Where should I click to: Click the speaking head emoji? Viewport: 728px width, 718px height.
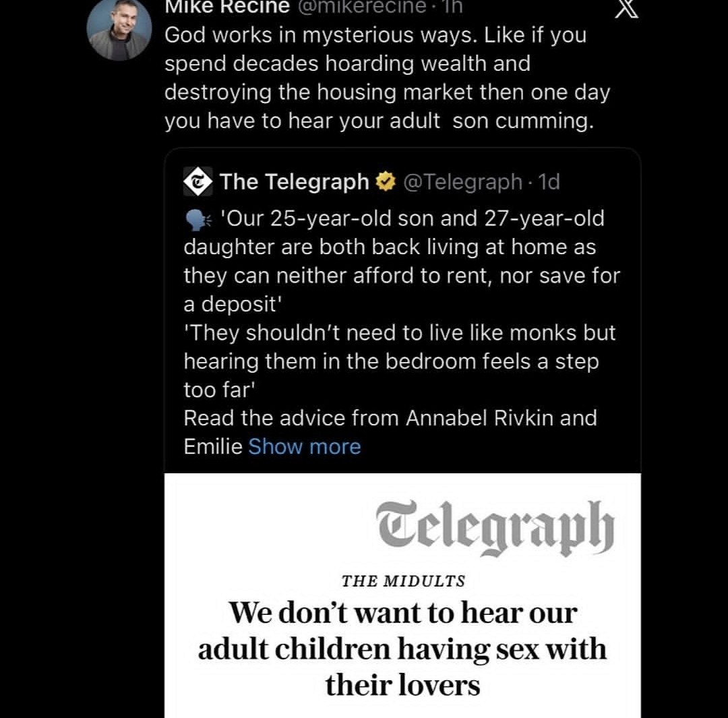(x=198, y=220)
